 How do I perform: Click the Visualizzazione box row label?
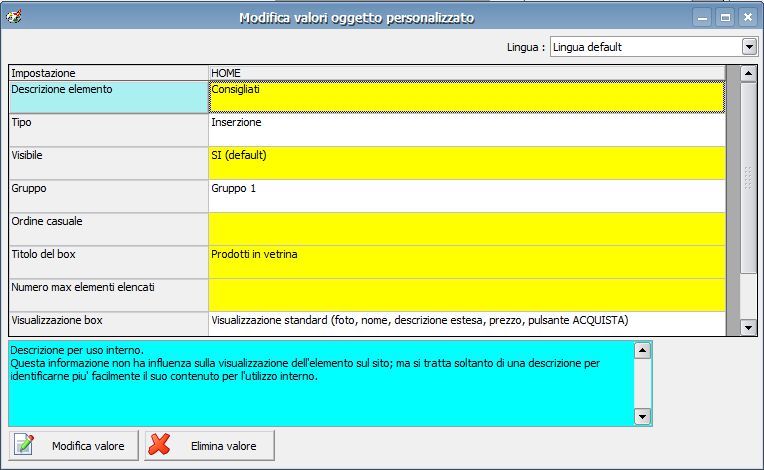coord(109,324)
